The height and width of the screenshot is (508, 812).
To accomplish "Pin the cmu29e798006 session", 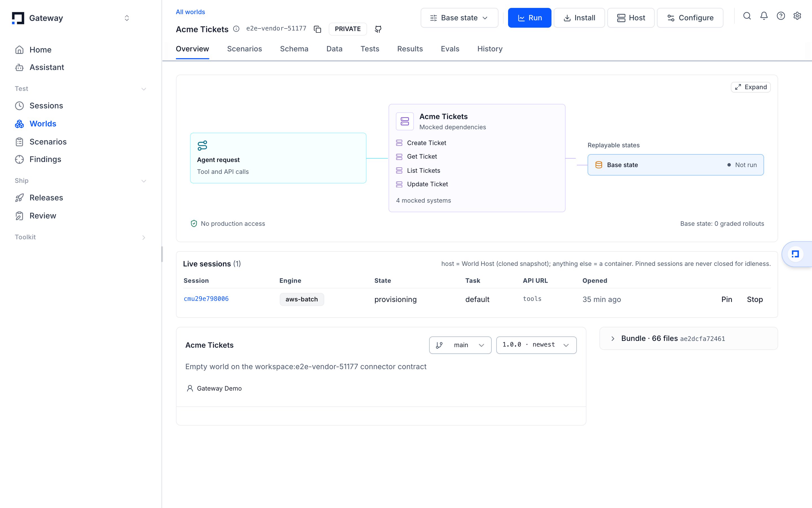I will (x=727, y=299).
